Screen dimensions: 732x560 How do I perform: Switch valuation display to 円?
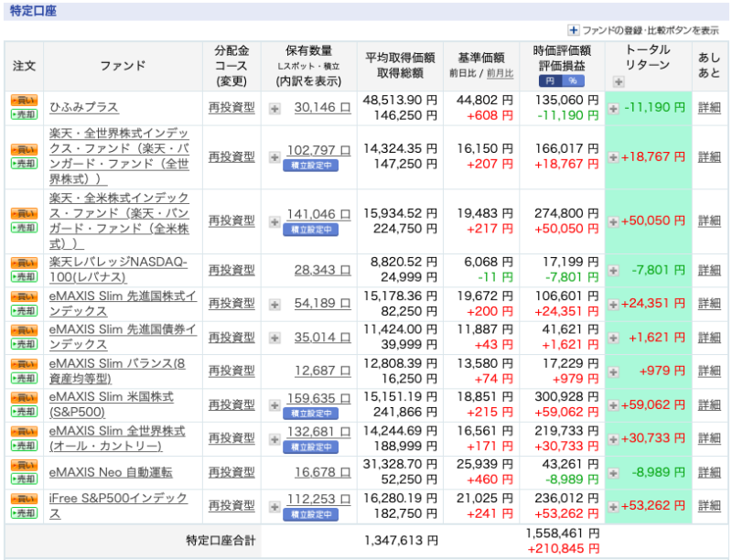(550, 81)
